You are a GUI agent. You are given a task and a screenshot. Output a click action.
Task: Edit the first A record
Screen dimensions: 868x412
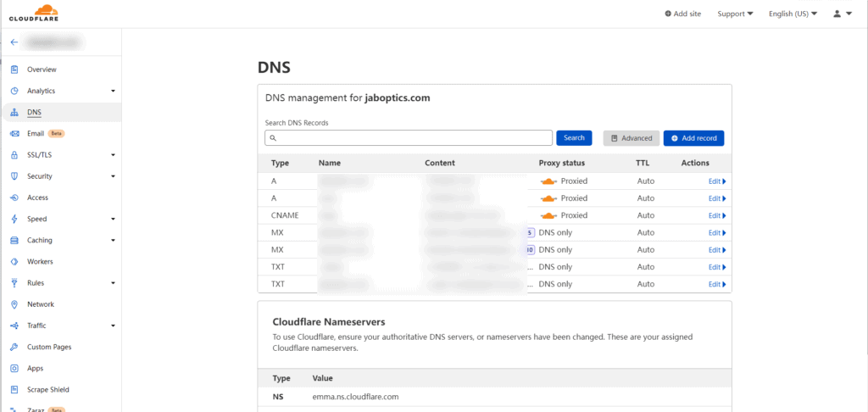717,181
